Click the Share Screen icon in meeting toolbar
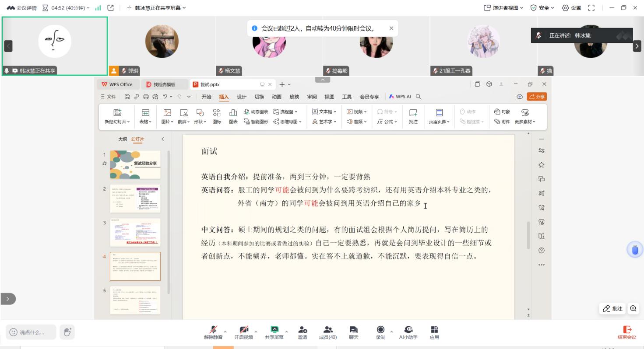The width and height of the screenshot is (644, 349). pyautogui.click(x=274, y=330)
